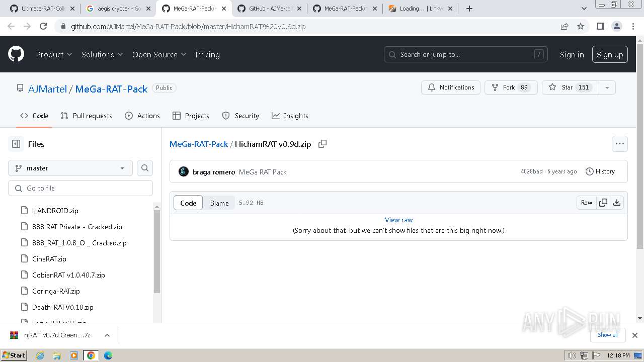Open the master branch dropdown
Screen dimensions: 644x362
tap(70, 168)
